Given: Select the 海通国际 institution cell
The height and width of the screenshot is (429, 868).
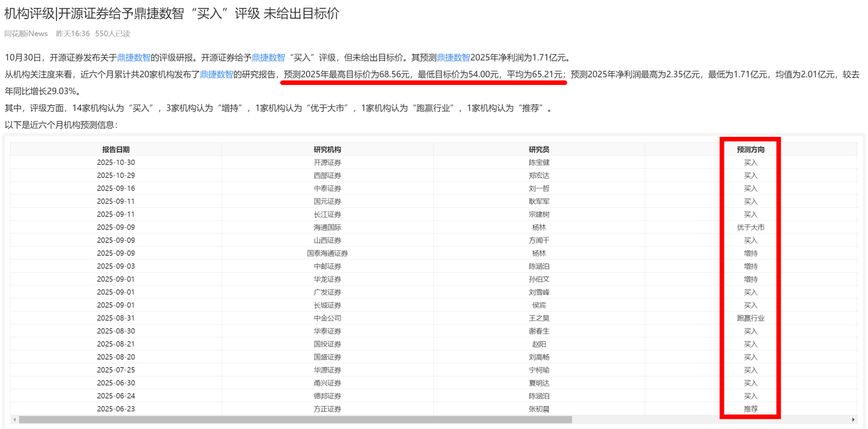Looking at the screenshot, I should 328,227.
